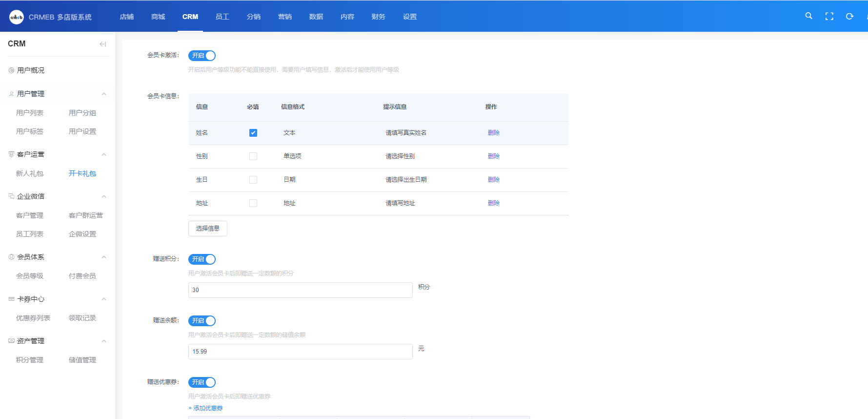Collapse the 用户管理 section chevron

103,94
